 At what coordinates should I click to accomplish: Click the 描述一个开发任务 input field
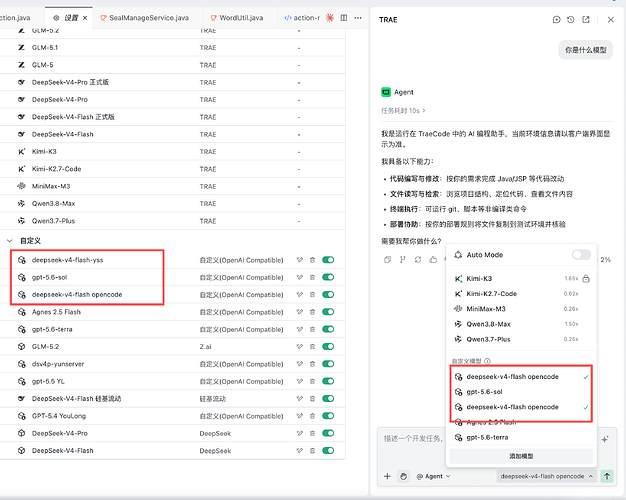(x=414, y=439)
